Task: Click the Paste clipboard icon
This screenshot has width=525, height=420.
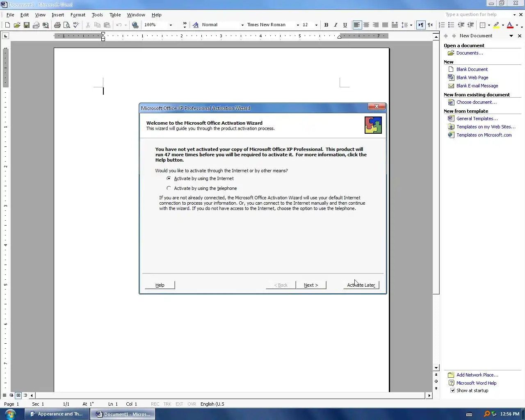Action: click(107, 25)
